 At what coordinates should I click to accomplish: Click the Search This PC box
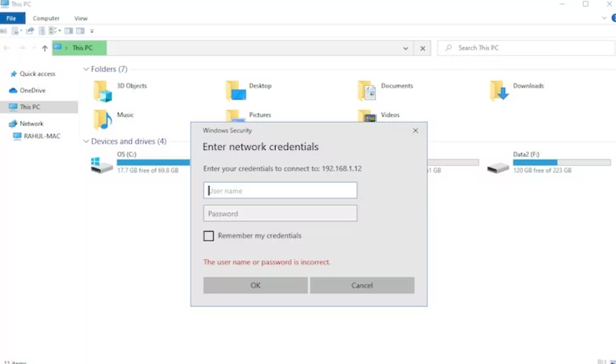(x=527, y=48)
